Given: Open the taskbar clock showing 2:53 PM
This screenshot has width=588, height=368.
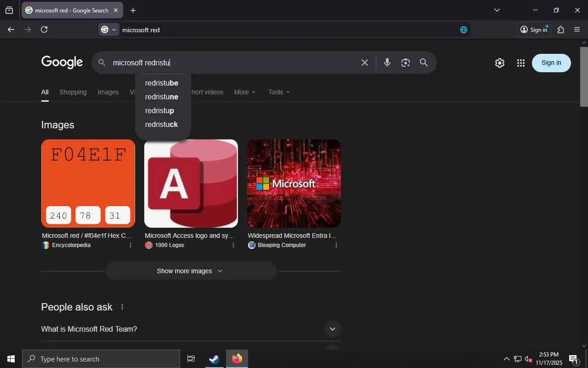Looking at the screenshot, I should point(549,359).
